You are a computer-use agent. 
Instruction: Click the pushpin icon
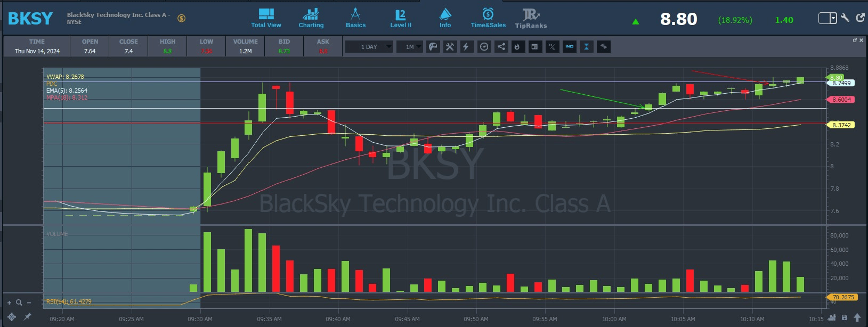27,317
